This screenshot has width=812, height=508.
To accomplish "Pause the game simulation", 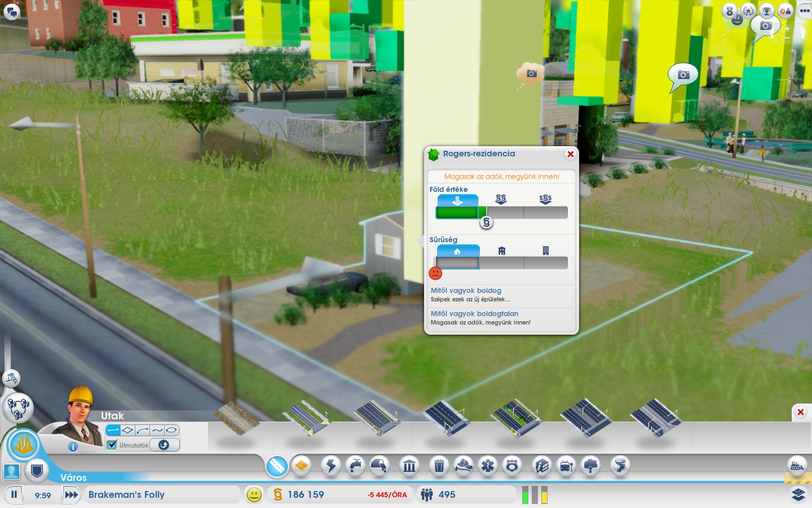I will [14, 495].
